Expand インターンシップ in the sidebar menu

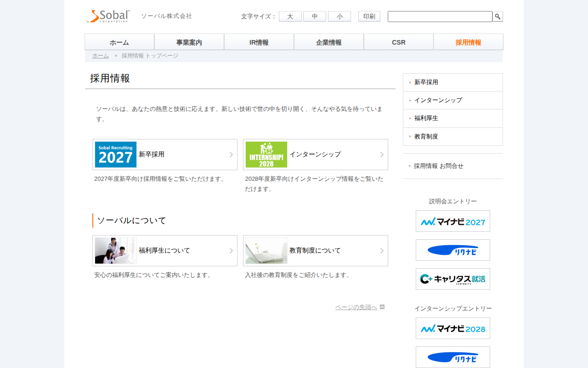point(438,100)
